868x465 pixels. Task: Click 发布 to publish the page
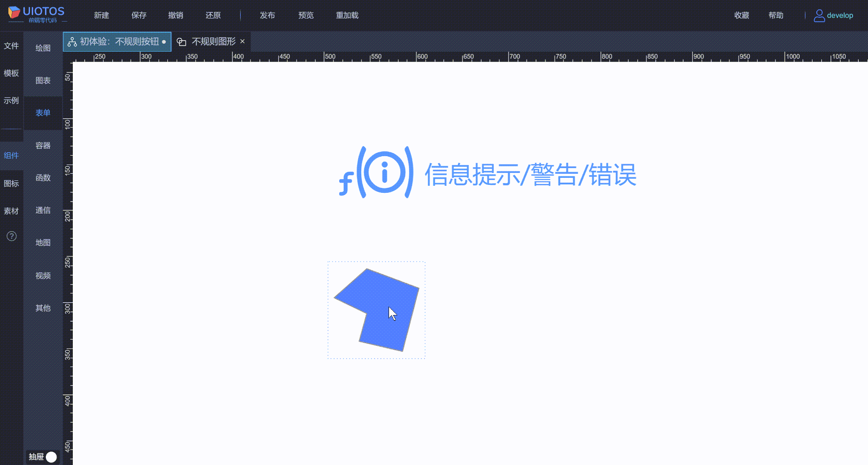pyautogui.click(x=268, y=15)
